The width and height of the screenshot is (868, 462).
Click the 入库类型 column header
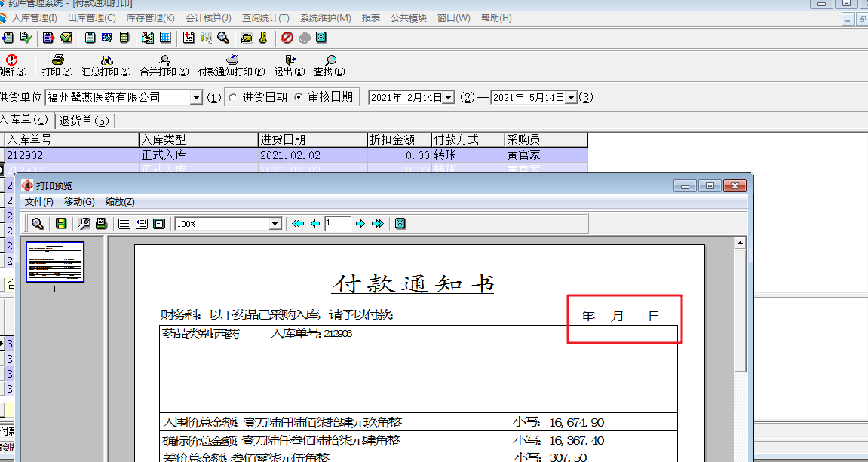[198, 140]
